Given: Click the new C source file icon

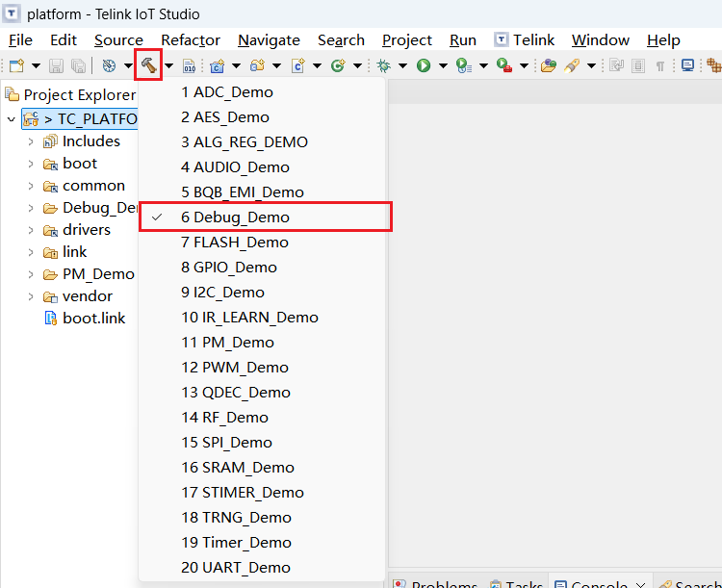Looking at the screenshot, I should tap(297, 65).
